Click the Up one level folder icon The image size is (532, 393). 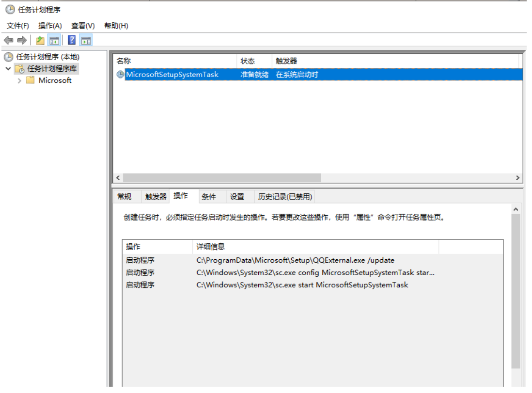(40, 40)
